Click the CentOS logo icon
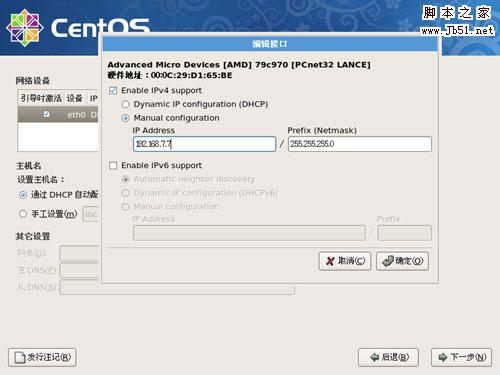 pos(25,28)
